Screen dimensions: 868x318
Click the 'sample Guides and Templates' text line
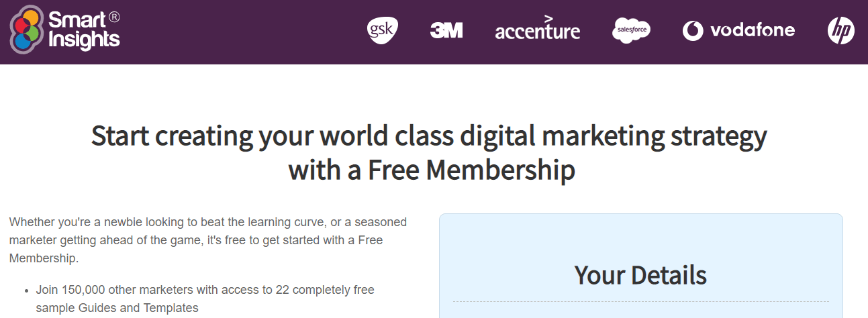coord(117,308)
